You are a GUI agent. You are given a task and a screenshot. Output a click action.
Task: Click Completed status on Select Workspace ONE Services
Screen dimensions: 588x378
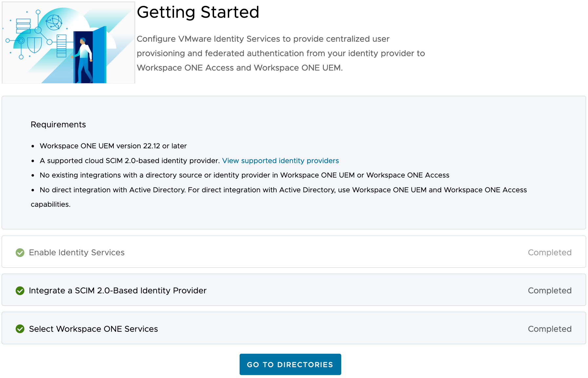tap(549, 329)
